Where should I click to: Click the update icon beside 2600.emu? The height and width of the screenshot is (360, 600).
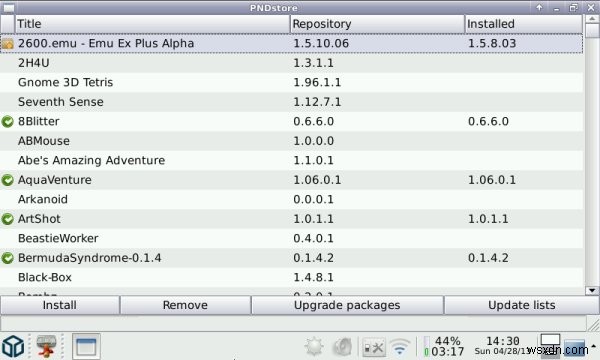point(7,44)
